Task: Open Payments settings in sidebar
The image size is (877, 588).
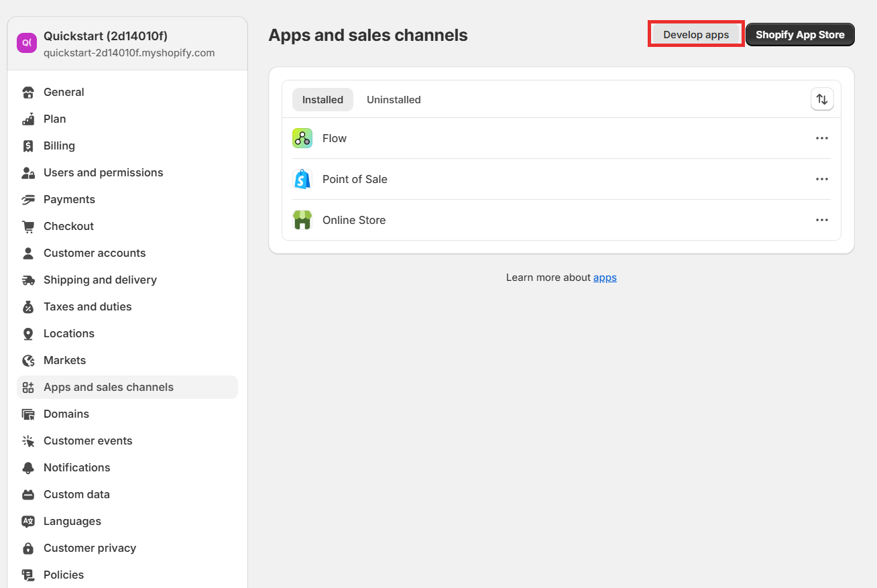Action: coord(69,199)
